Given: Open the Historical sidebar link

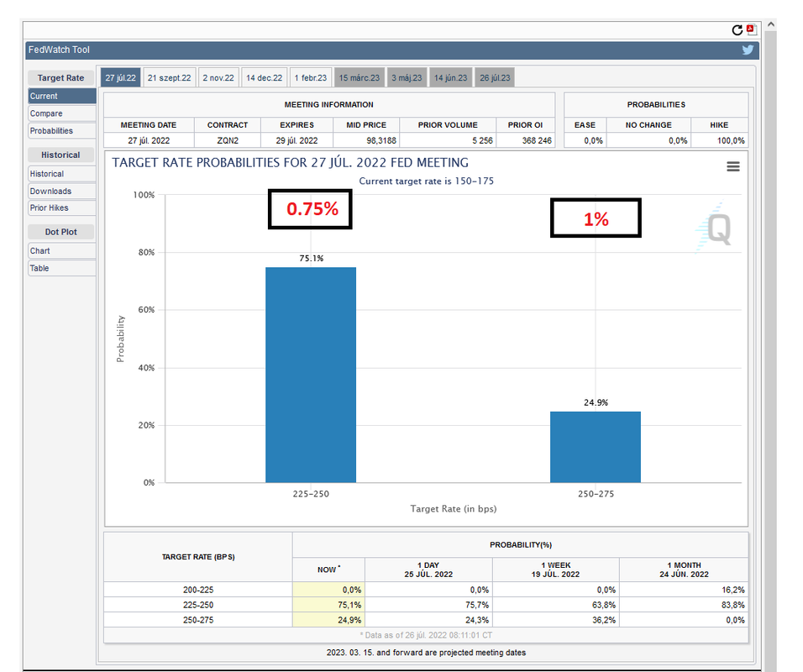Looking at the screenshot, I should pos(62,174).
